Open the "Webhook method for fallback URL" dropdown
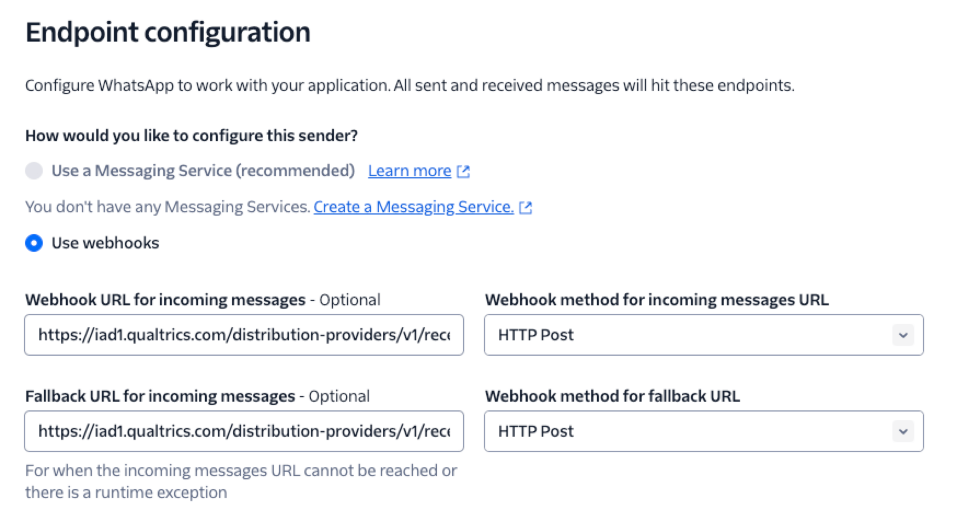This screenshot has height=510, width=980. pyautogui.click(x=704, y=431)
